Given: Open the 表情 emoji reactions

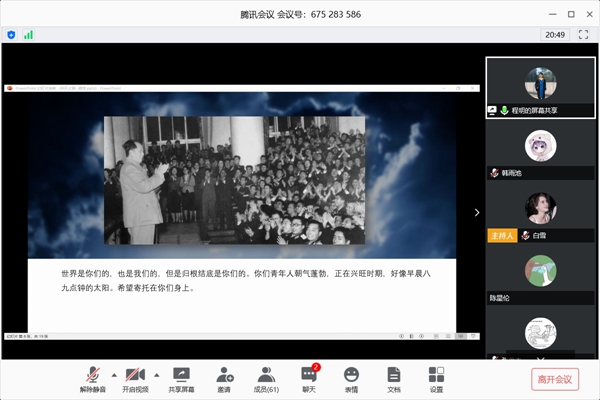Looking at the screenshot, I should (x=351, y=379).
